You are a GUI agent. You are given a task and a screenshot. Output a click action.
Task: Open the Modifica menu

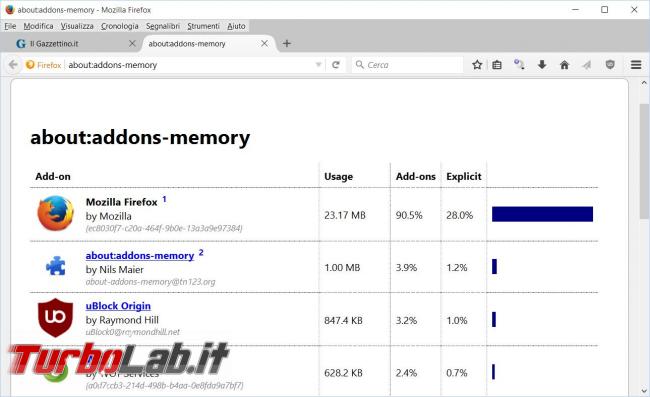[x=38, y=26]
